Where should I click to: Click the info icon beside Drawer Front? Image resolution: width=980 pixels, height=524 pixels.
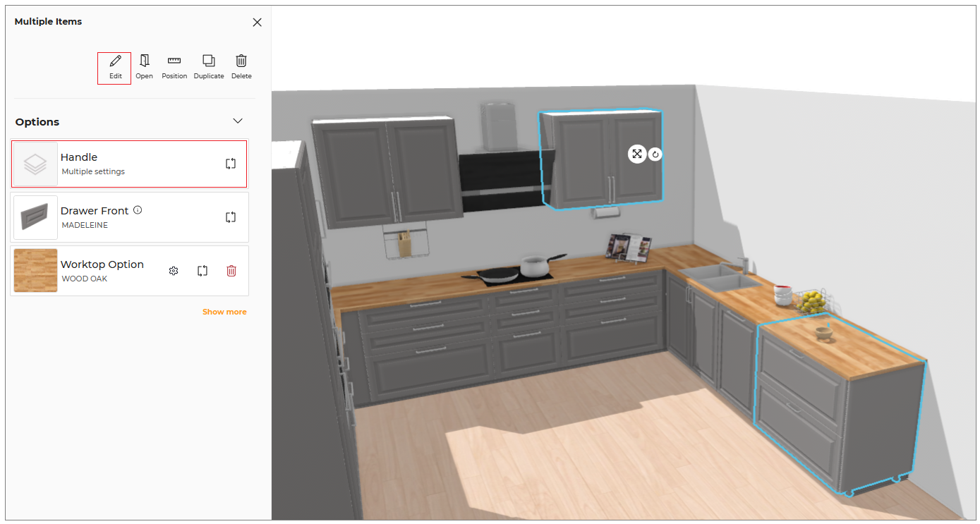point(138,210)
